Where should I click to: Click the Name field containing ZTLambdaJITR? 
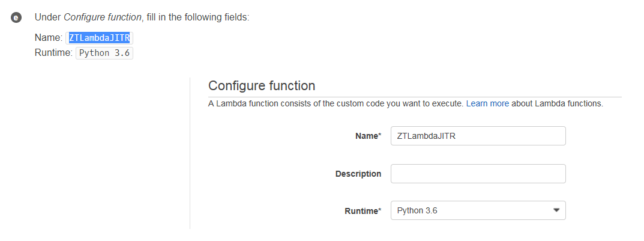pyautogui.click(x=478, y=136)
